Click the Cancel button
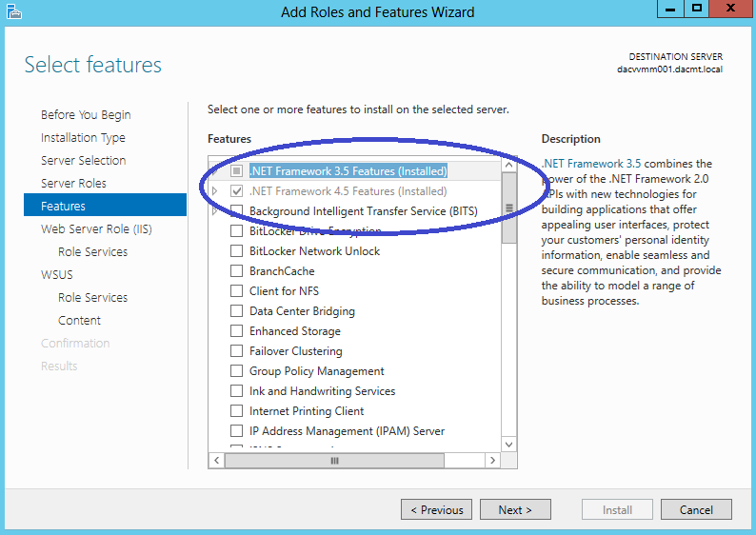 point(696,509)
